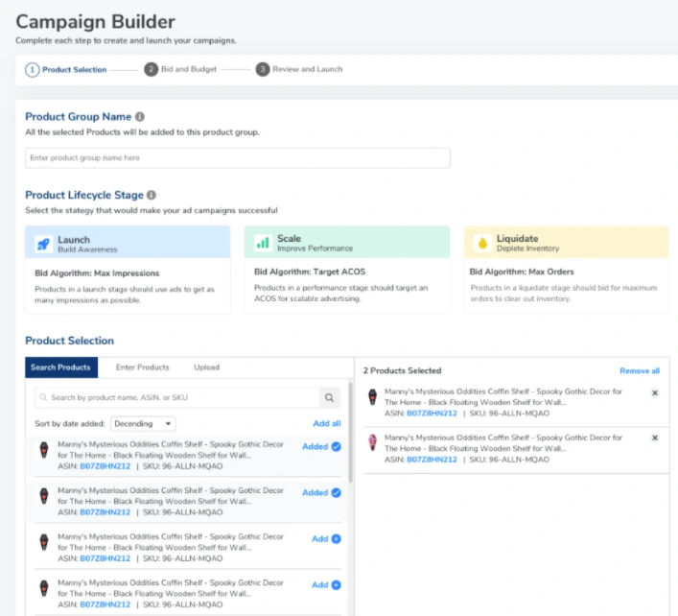Remove second selected product with X
The height and width of the screenshot is (616, 678).
tap(655, 438)
